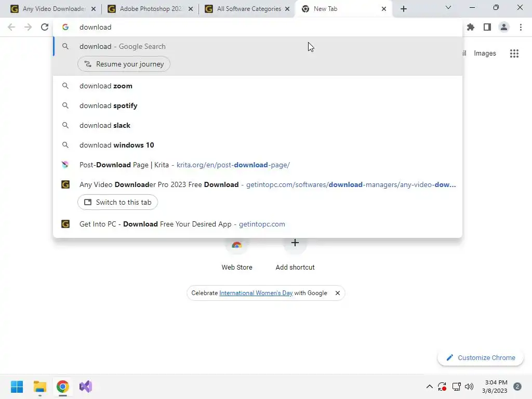Close the Adobe Photoshop tab
This screenshot has height=399, width=532.
pos(191,9)
